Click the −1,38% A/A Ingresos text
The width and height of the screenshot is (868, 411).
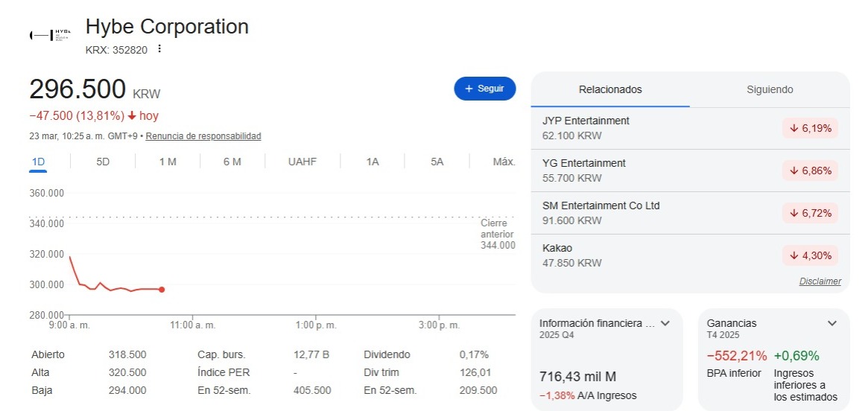(x=588, y=396)
